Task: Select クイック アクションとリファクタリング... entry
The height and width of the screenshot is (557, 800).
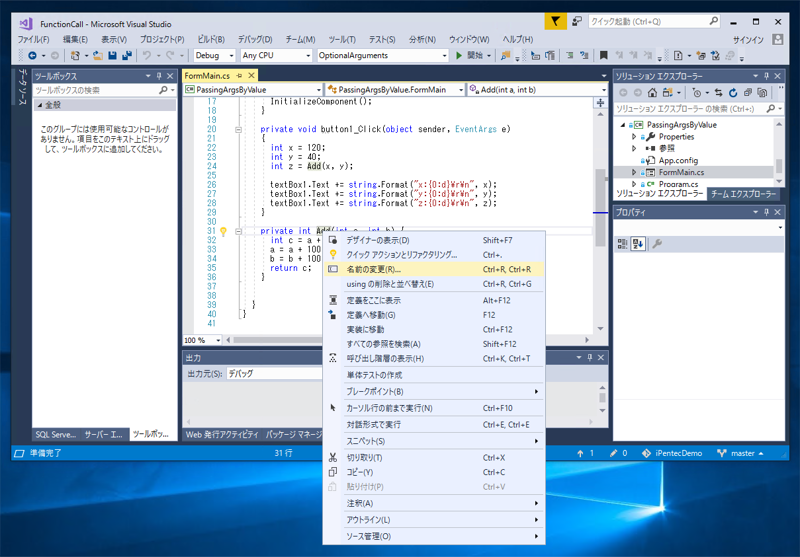Action: tap(434, 255)
